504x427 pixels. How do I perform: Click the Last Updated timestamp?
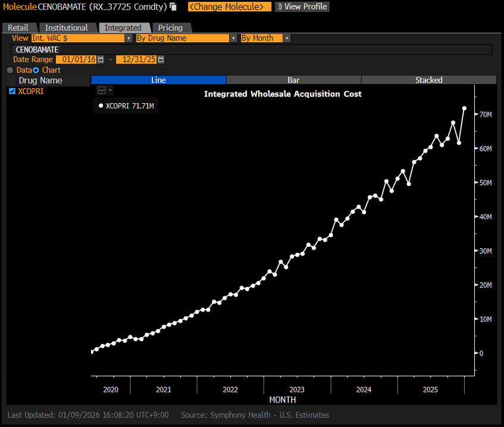point(88,415)
